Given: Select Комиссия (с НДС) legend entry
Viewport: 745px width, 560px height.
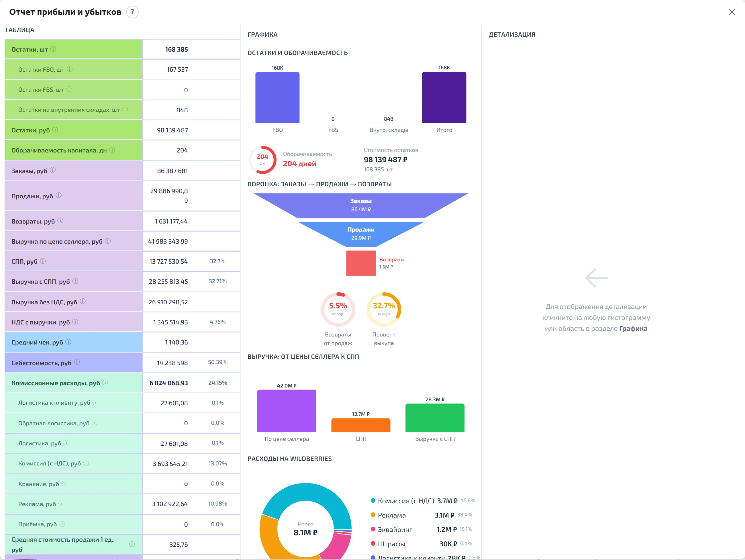Looking at the screenshot, I should tap(423, 501).
